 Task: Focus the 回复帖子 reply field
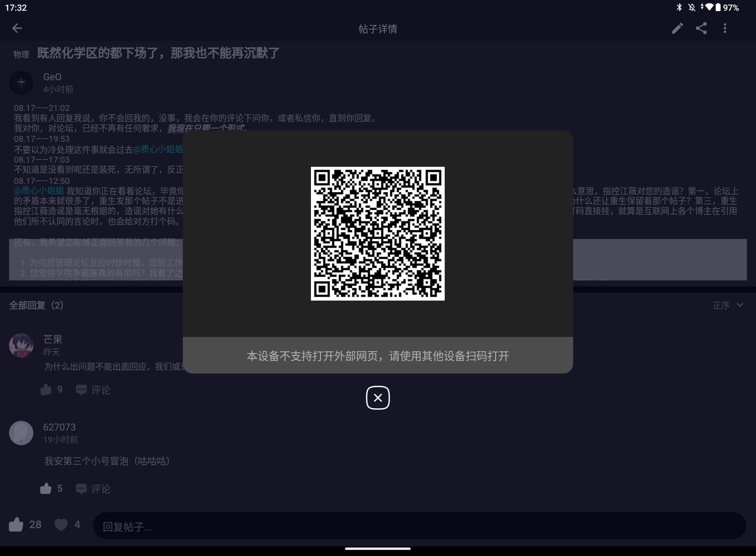[419, 526]
